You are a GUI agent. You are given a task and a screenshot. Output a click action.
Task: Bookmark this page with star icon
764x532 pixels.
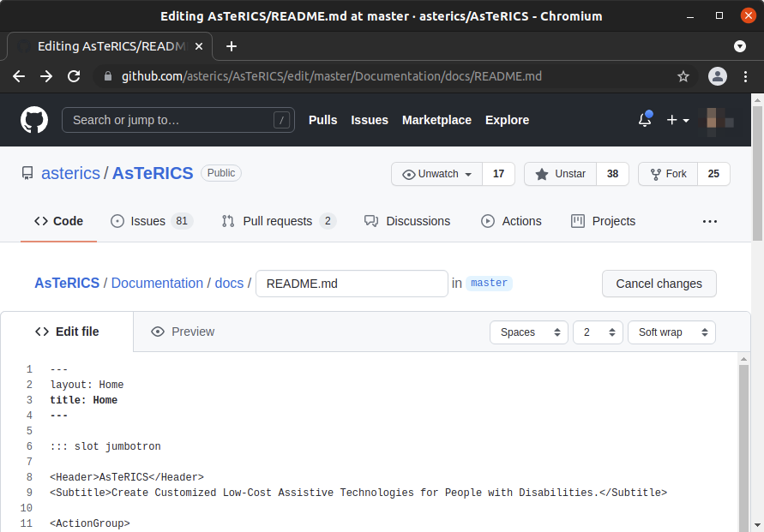683,76
